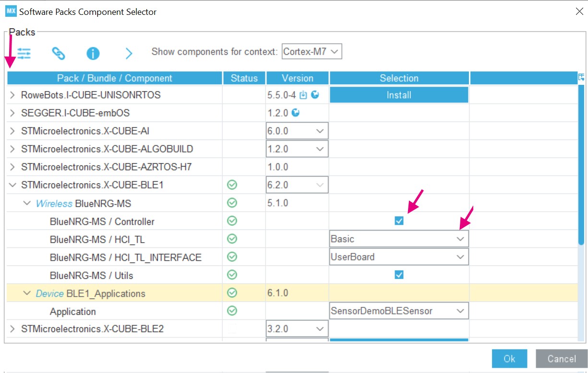Image resolution: width=588 pixels, height=373 pixels.
Task: Expand the X-CUBE-ALGOBUILD pack row
Action: (x=12, y=149)
